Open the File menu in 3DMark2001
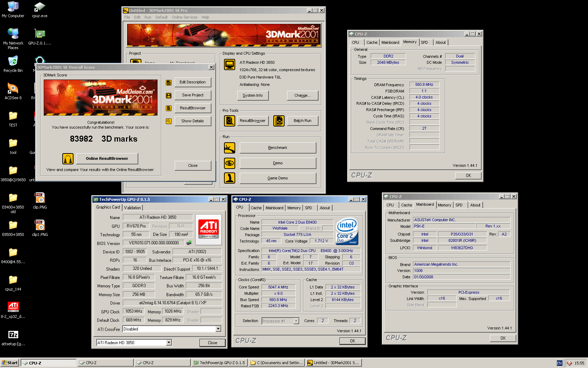 [127, 17]
